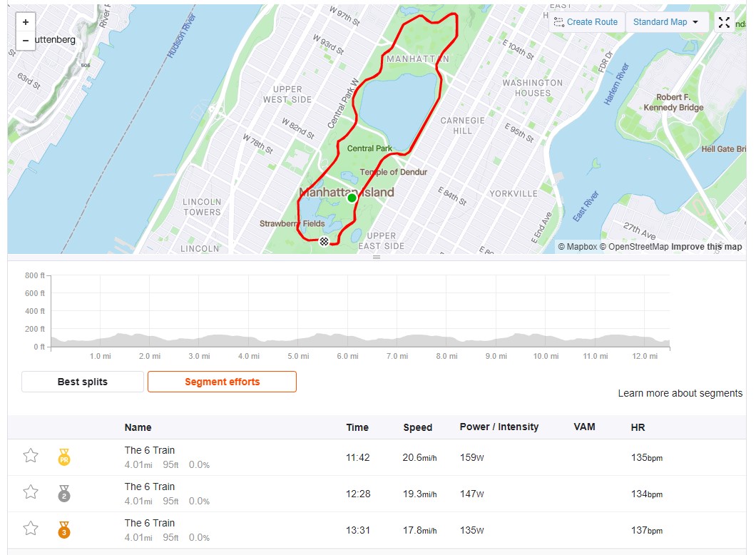
Task: Click the silver second-place medal icon
Action: pos(64,493)
